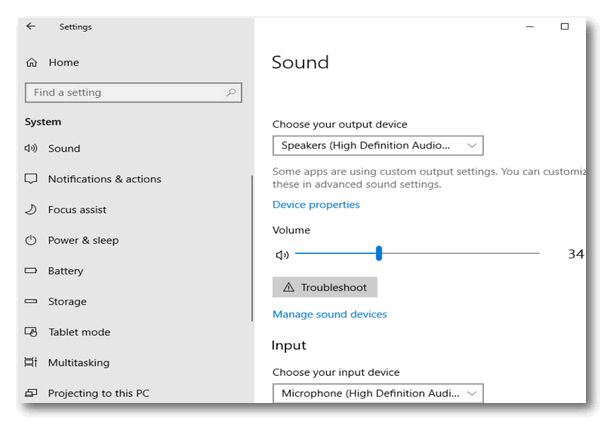Image resolution: width=605 pixels, height=422 pixels.
Task: Open the Manage sound devices link
Action: pyautogui.click(x=330, y=314)
